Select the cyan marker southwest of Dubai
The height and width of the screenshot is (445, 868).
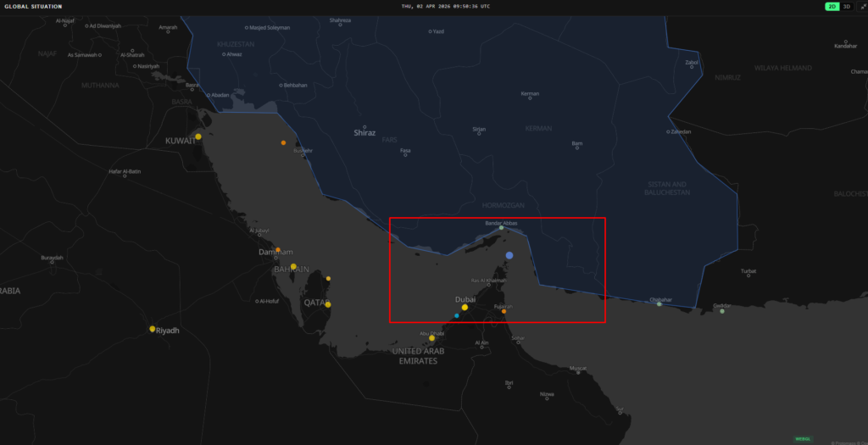[x=457, y=315]
